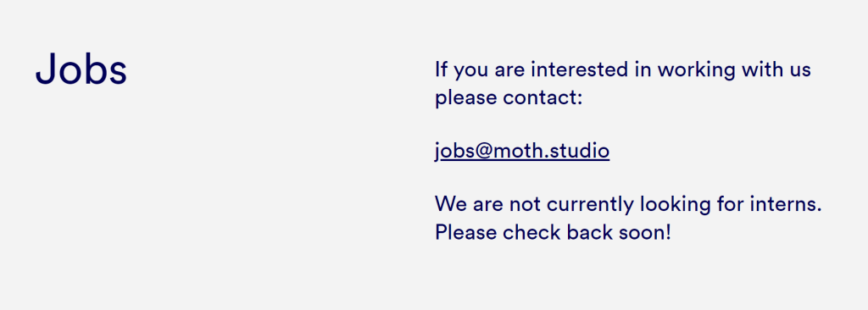Screen dimensions: 868x310
Task: Click the text "Please check back soon!"
Action: click(553, 232)
